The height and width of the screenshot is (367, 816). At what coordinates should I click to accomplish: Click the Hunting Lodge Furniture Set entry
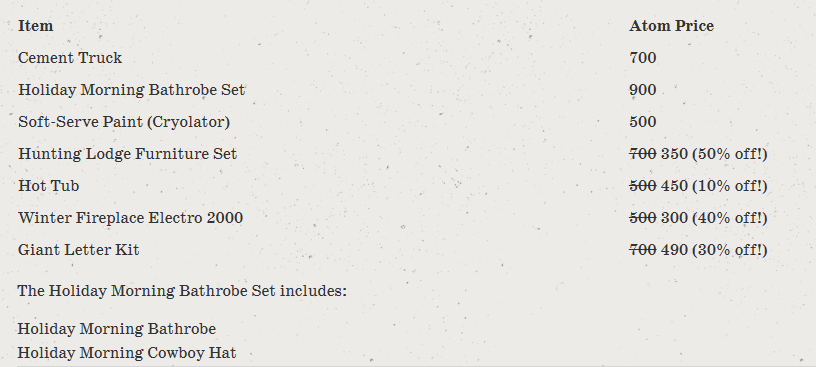tap(128, 154)
